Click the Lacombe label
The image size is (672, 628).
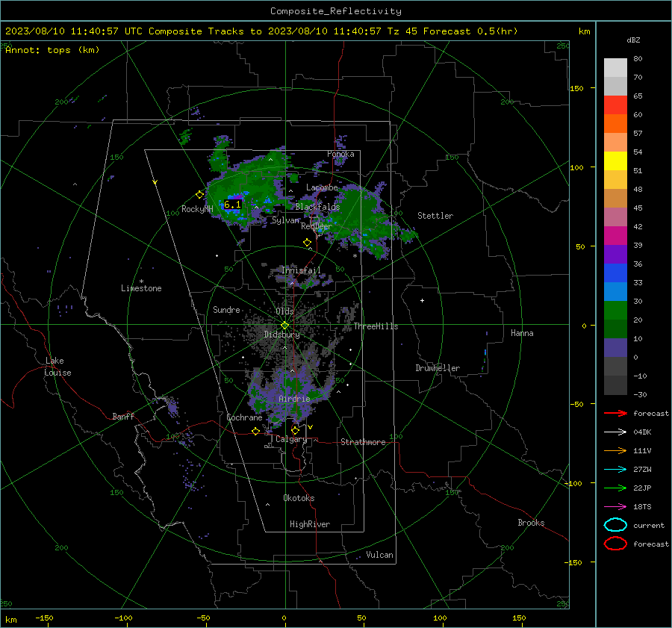point(322,187)
